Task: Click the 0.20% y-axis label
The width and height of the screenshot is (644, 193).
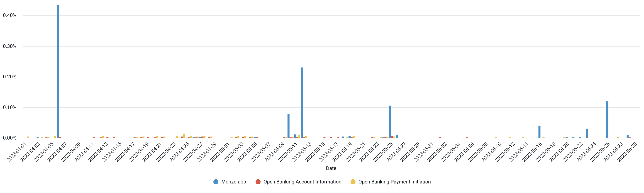Action: (10, 77)
